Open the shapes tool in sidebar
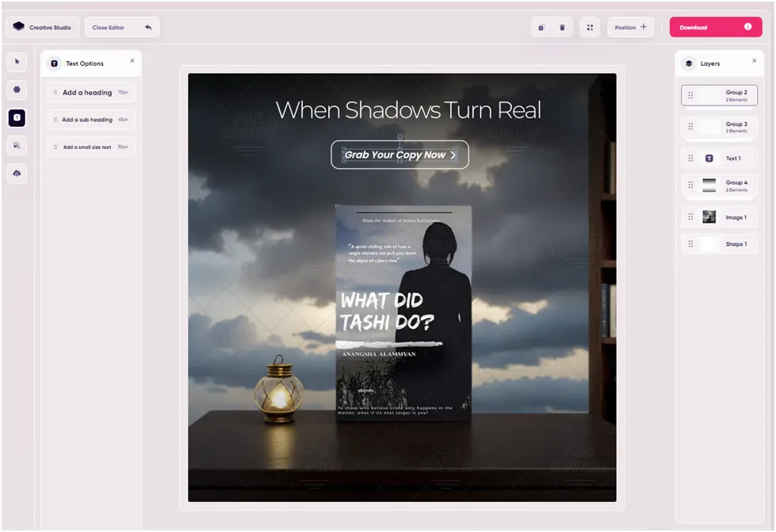Image resolution: width=776 pixels, height=532 pixels. (17, 90)
